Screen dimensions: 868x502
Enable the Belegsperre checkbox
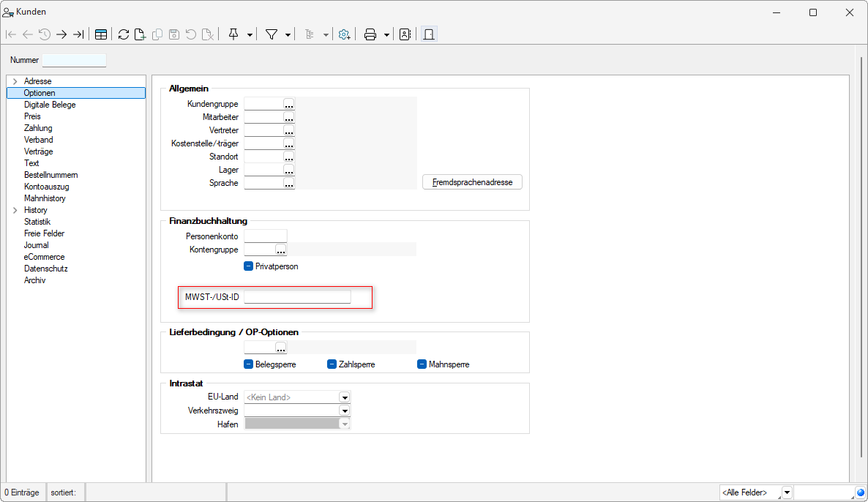point(249,364)
